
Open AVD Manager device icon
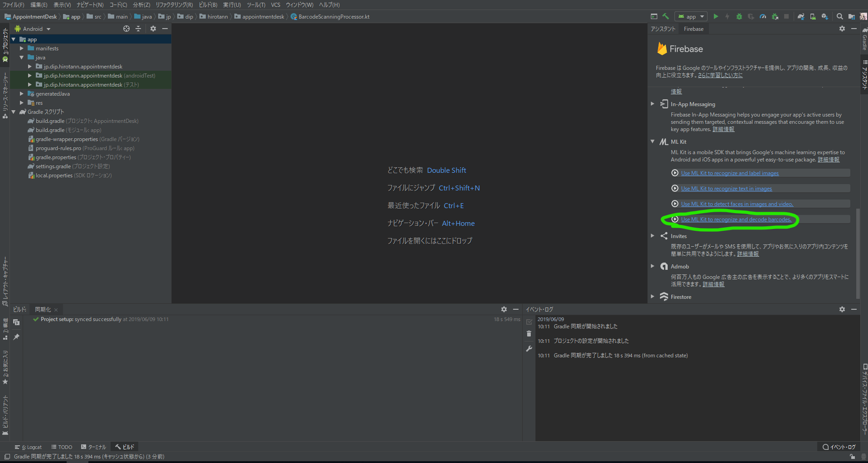click(813, 16)
